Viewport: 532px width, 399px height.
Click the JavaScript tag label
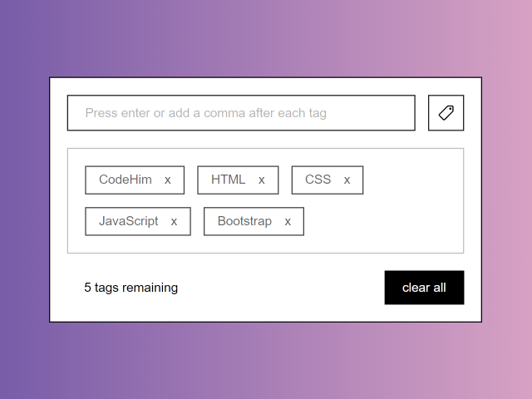coord(128,221)
